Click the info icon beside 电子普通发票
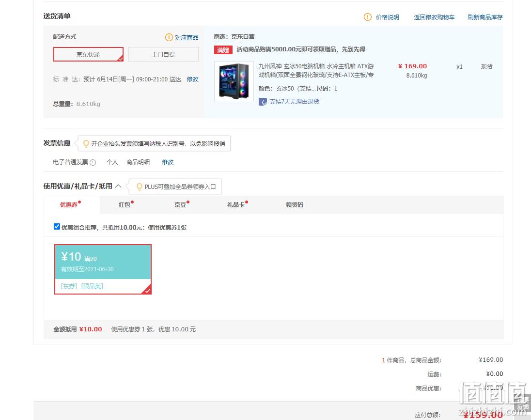531x420 pixels. (93, 162)
